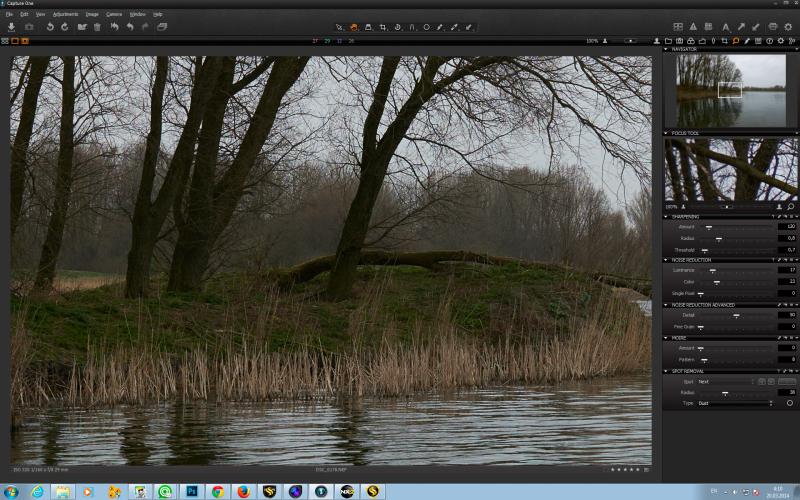Switch to the Capture camera tool tab
Image resolution: width=800 pixels, height=500 pixels.
[x=680, y=41]
